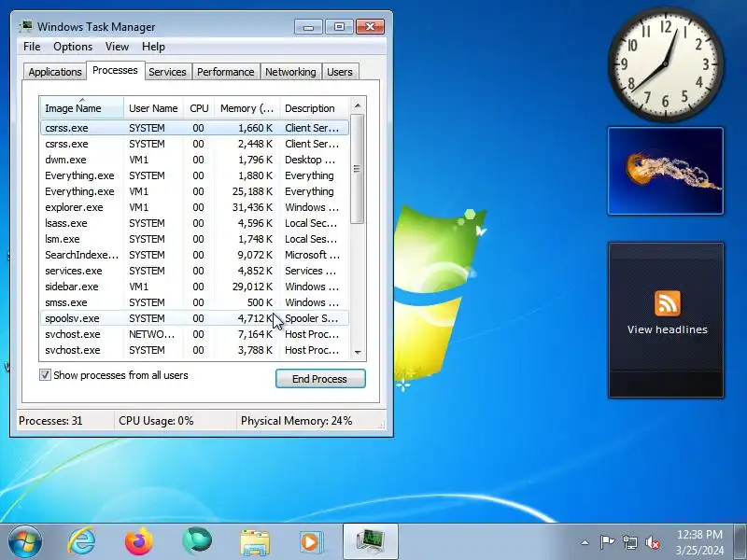The height and width of the screenshot is (560, 747).
Task: Click CPU Usage: 0% in status bar
Action: point(156,421)
